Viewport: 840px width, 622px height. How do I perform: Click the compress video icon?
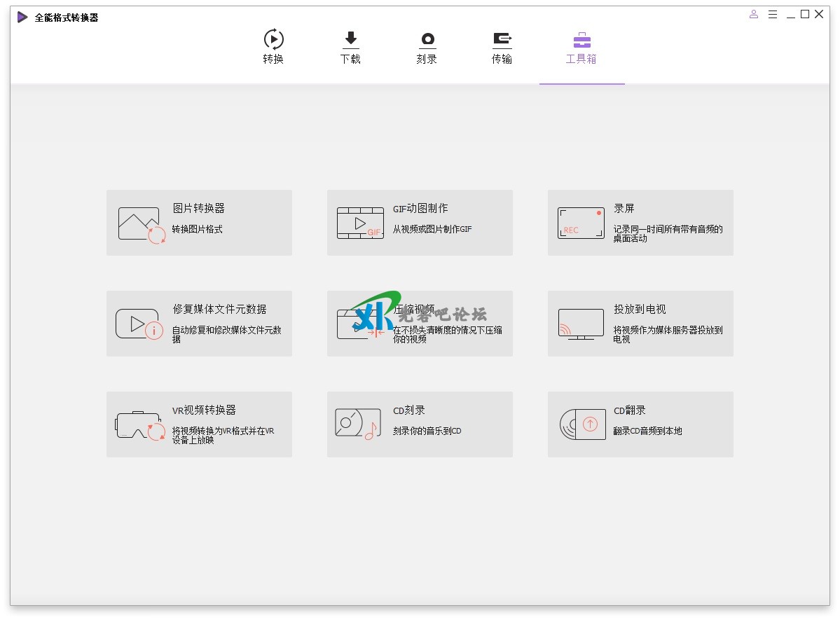click(360, 324)
